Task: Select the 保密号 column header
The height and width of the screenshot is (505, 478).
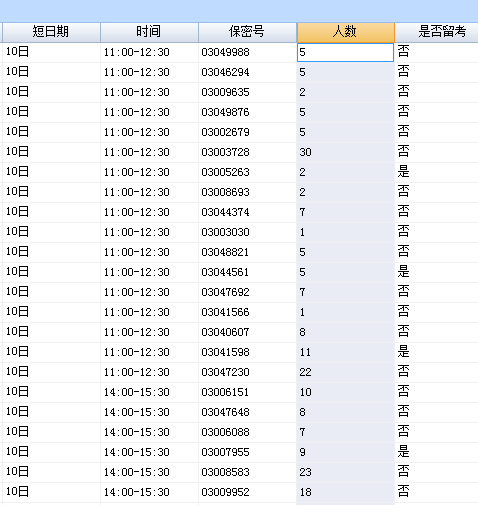Action: coord(247,32)
